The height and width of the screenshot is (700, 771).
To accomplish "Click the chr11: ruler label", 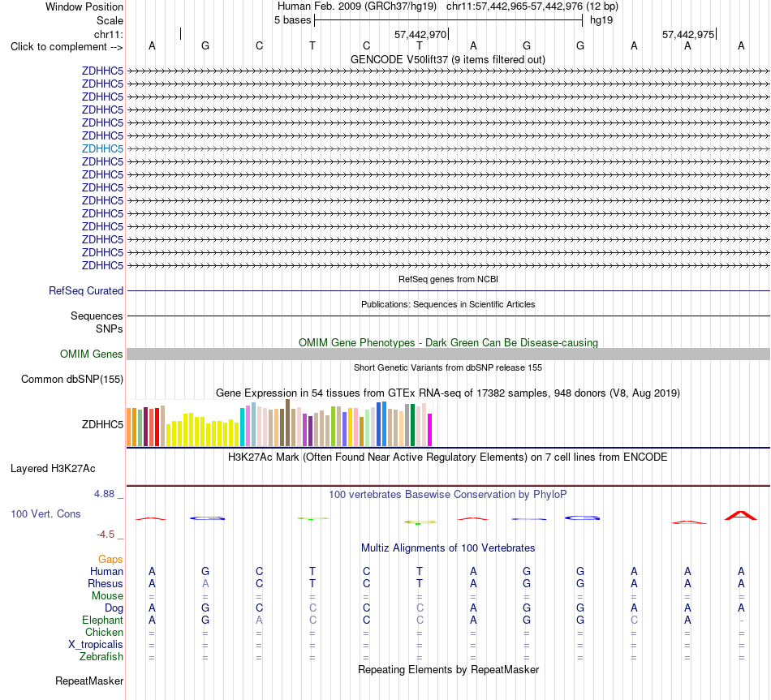I will (108, 34).
